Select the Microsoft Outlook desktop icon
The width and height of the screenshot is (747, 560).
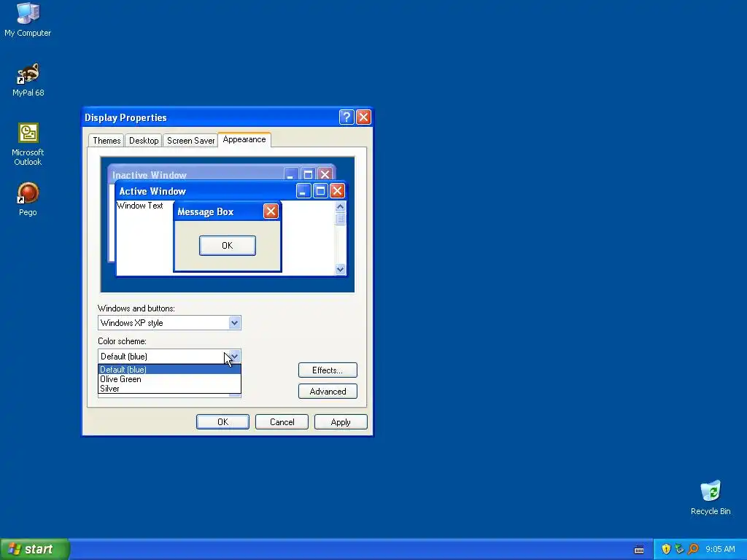click(x=28, y=144)
